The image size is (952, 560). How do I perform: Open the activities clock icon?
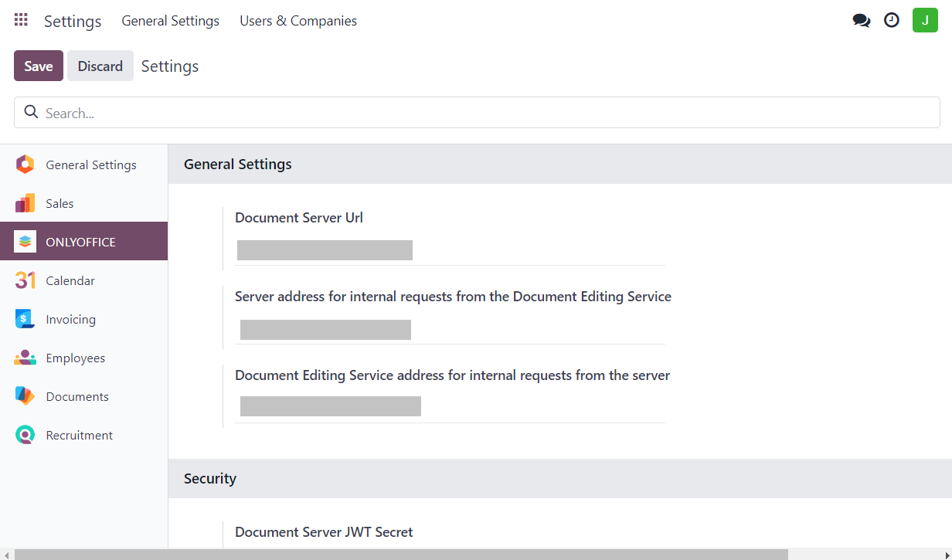point(892,21)
